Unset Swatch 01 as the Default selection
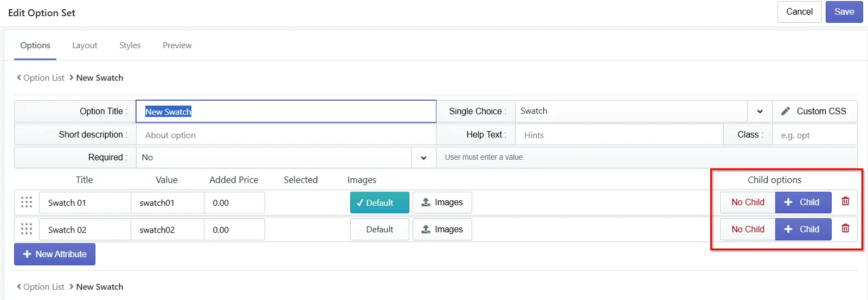The image size is (868, 300). [380, 203]
